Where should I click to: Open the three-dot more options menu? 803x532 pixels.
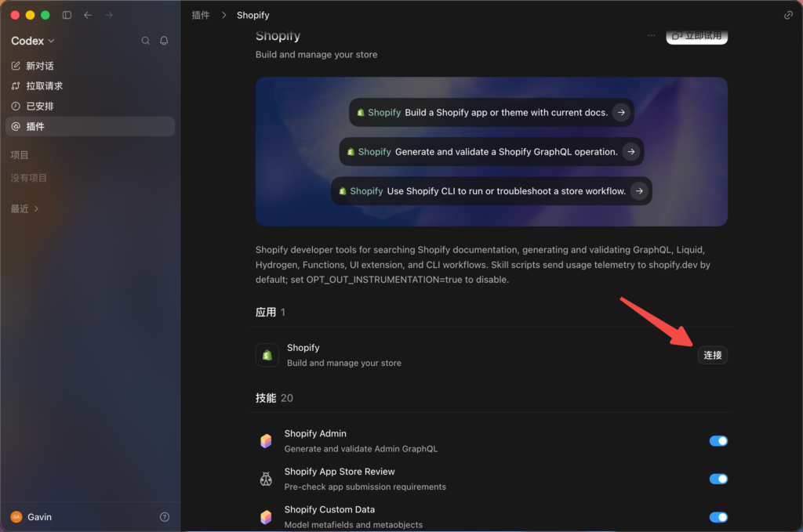[x=652, y=35]
